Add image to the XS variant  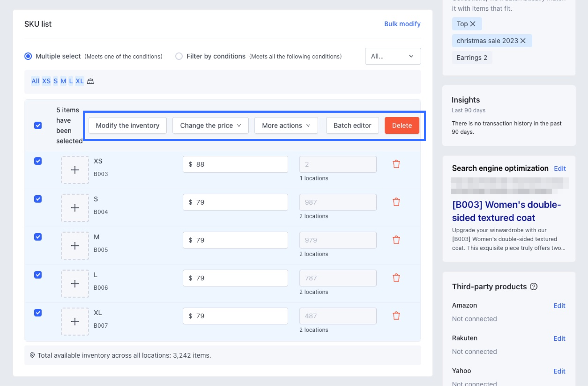(x=75, y=170)
